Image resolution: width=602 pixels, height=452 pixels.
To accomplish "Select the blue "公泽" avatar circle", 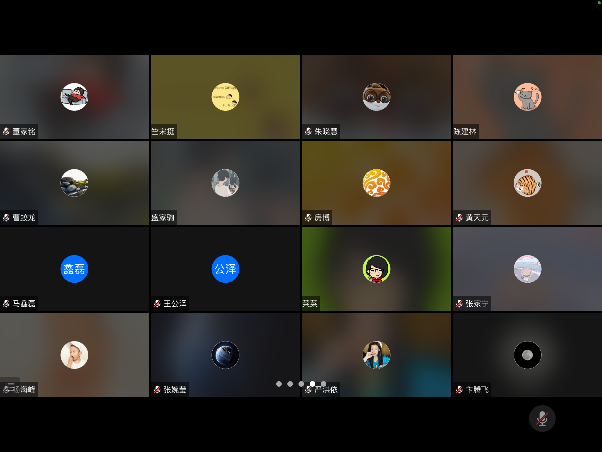I will point(225,268).
